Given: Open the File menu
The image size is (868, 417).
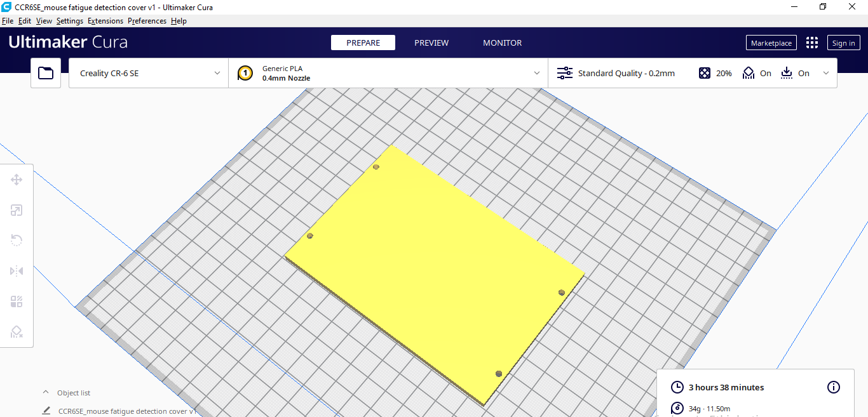Looking at the screenshot, I should [8, 21].
